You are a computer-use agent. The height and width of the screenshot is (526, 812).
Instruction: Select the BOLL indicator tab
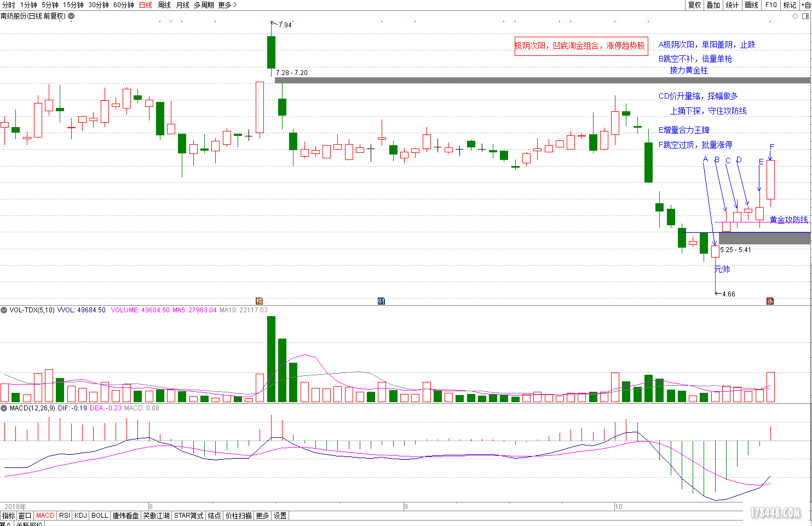click(x=100, y=516)
